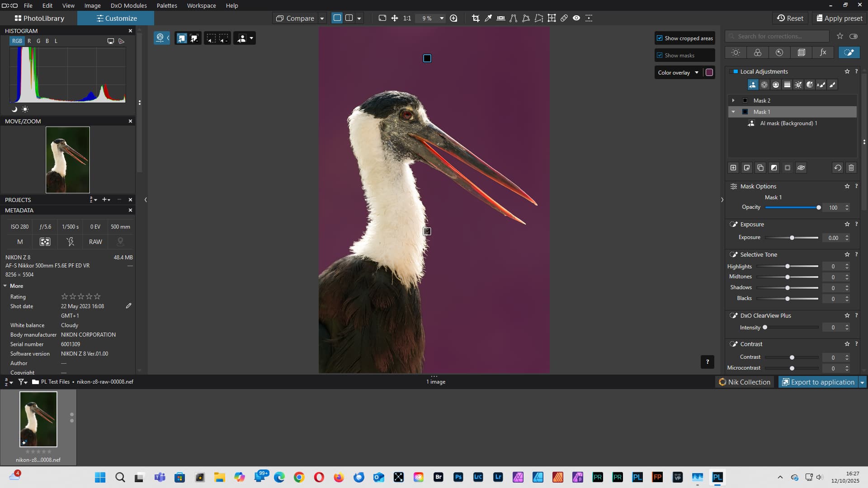Open the zoom percentage dropdown
The width and height of the screenshot is (868, 488).
point(442,18)
